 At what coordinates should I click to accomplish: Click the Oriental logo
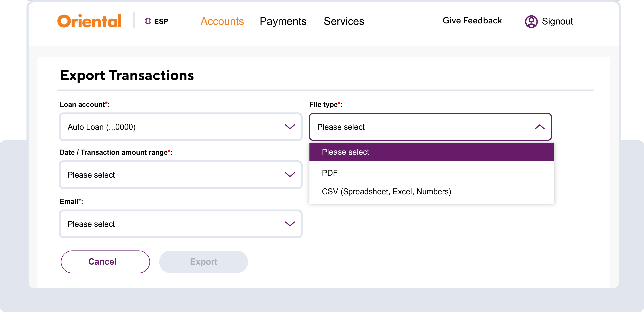tap(89, 21)
